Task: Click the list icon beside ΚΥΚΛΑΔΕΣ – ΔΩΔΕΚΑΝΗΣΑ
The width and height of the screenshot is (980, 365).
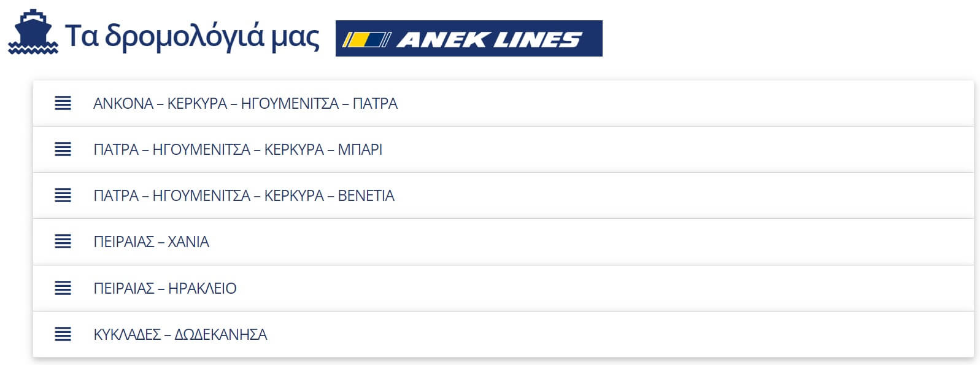Action: (x=63, y=334)
